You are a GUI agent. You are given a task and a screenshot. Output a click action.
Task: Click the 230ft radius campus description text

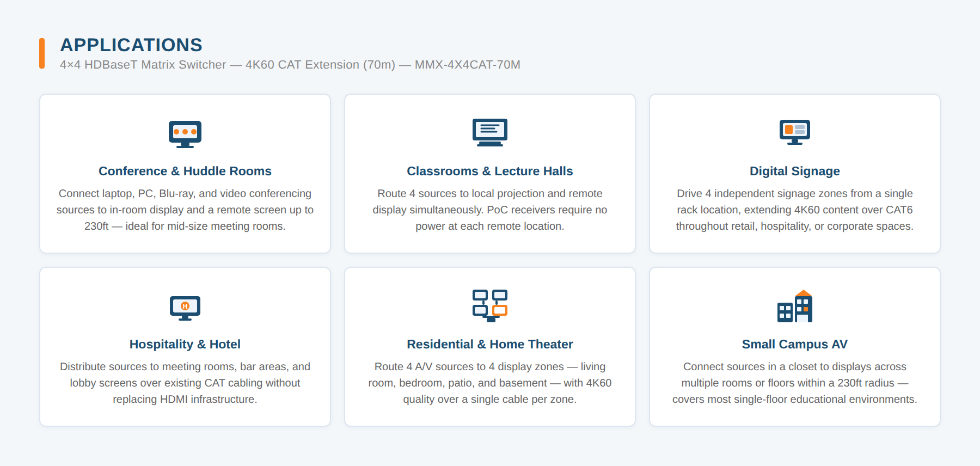[795, 383]
